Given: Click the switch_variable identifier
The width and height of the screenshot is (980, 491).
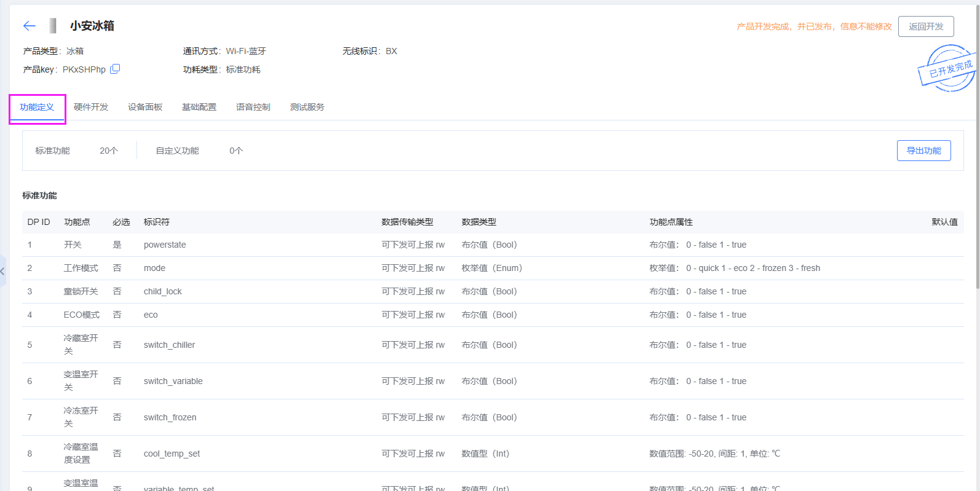Looking at the screenshot, I should click(173, 381).
